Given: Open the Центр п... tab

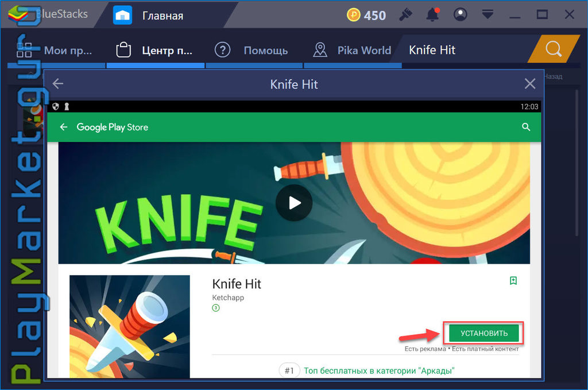Looking at the screenshot, I should [x=156, y=50].
